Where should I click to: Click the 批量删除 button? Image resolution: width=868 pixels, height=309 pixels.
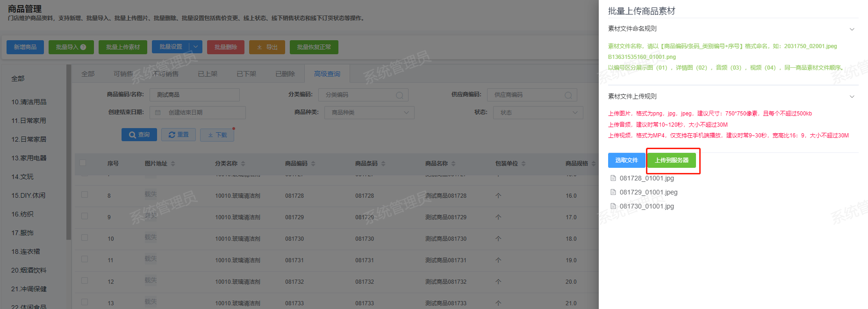[226, 47]
